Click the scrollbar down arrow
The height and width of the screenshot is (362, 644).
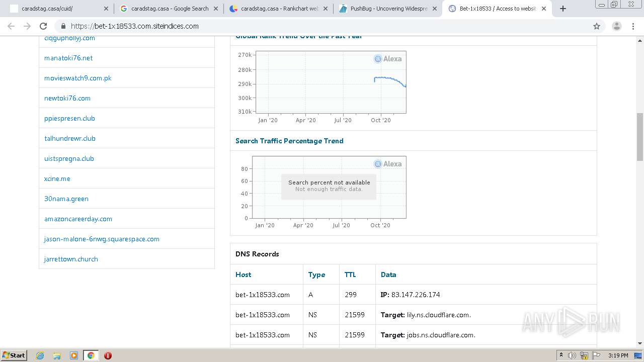pyautogui.click(x=640, y=343)
